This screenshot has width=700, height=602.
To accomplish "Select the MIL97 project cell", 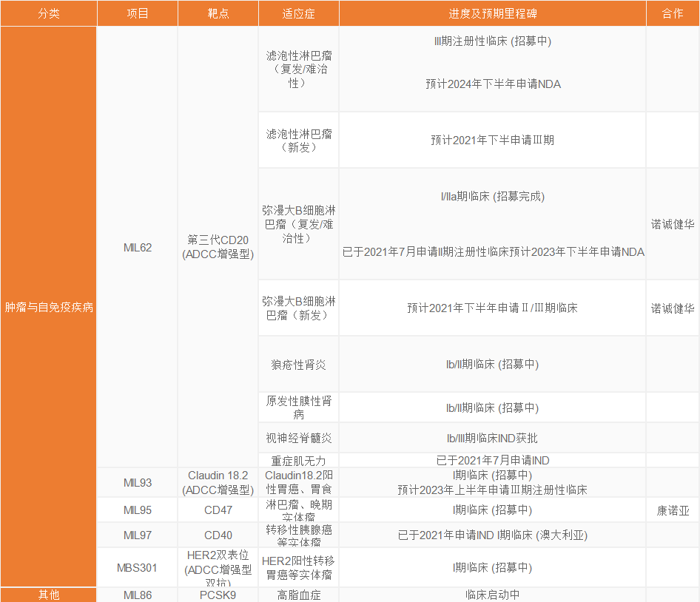I will 138,535.
